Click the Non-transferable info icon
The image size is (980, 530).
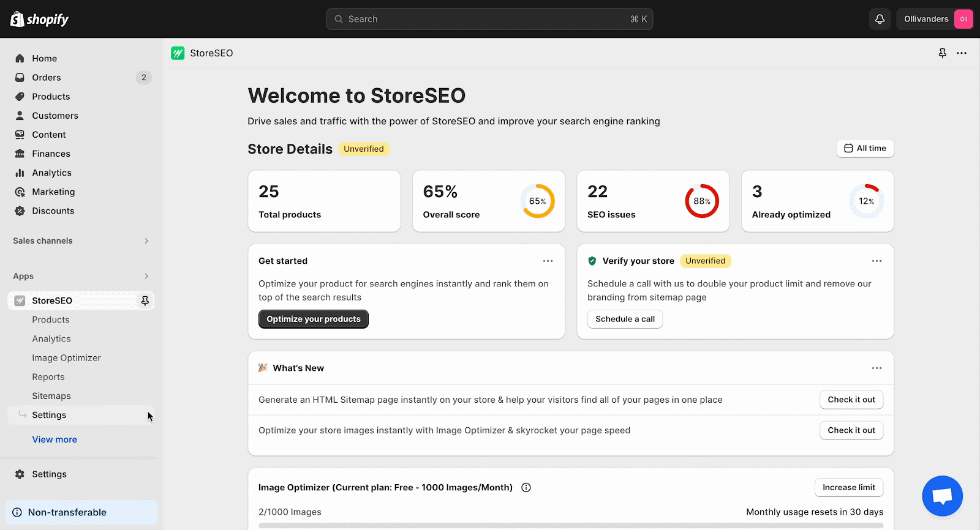pos(17,512)
